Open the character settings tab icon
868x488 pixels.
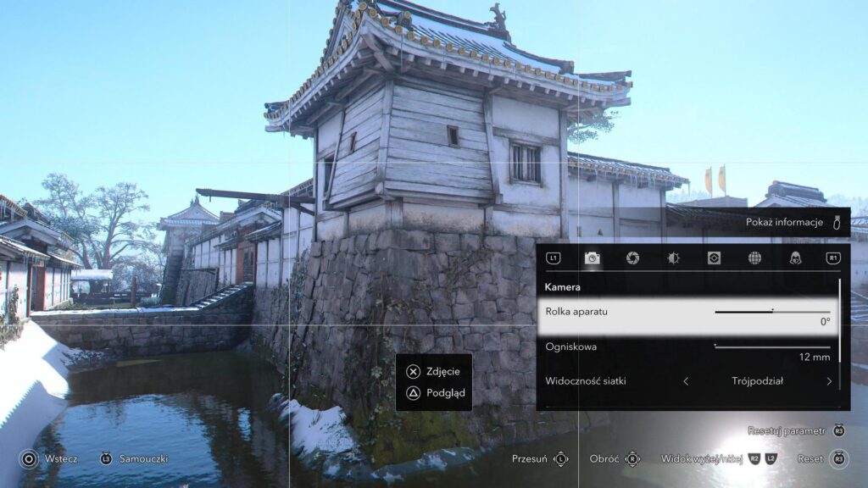[795, 258]
